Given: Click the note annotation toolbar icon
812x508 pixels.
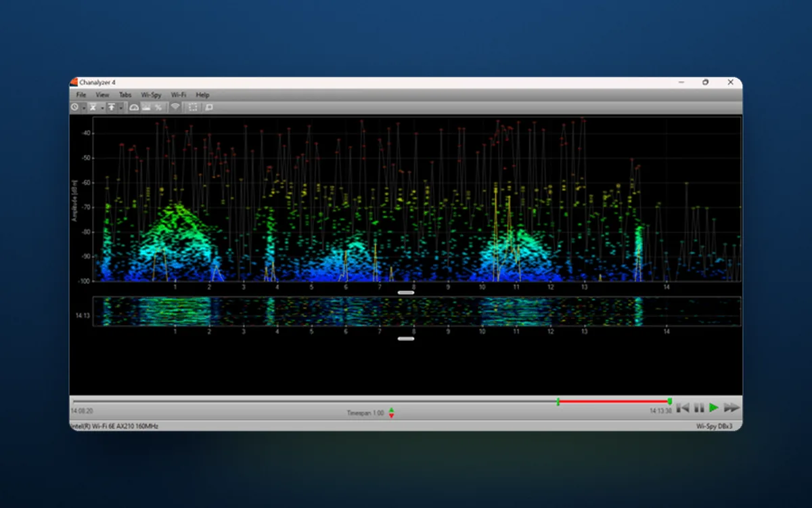Looking at the screenshot, I should pyautogui.click(x=209, y=107).
